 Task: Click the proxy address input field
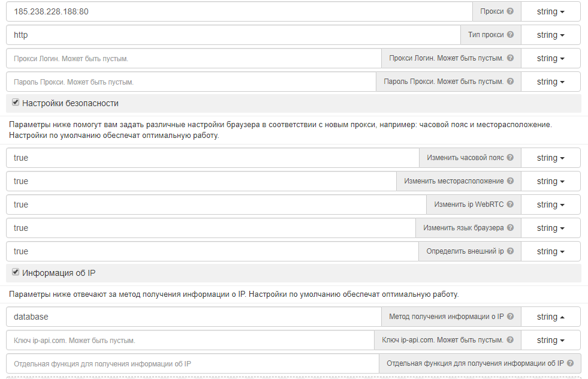[240, 11]
